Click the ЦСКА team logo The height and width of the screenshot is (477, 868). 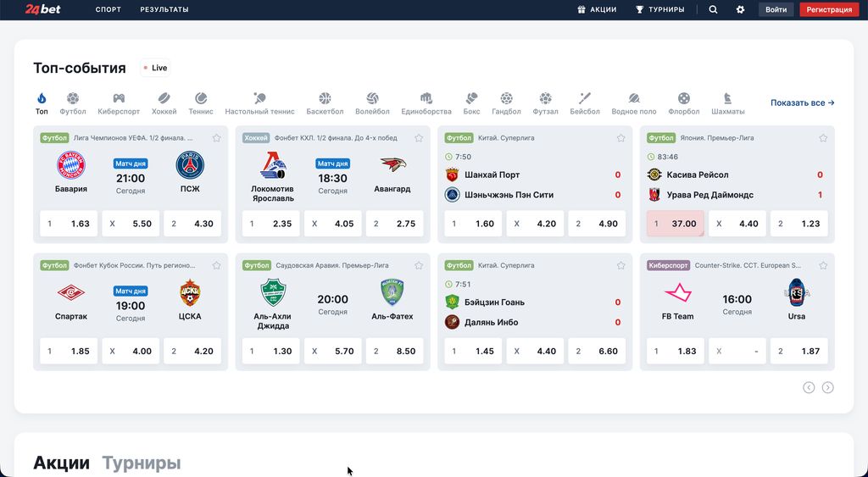click(190, 292)
